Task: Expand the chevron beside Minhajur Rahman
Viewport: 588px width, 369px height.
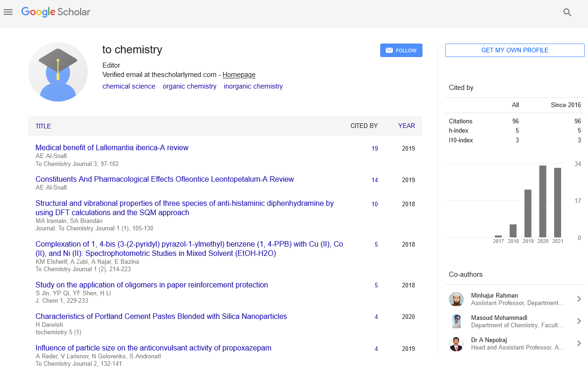Action: click(579, 299)
